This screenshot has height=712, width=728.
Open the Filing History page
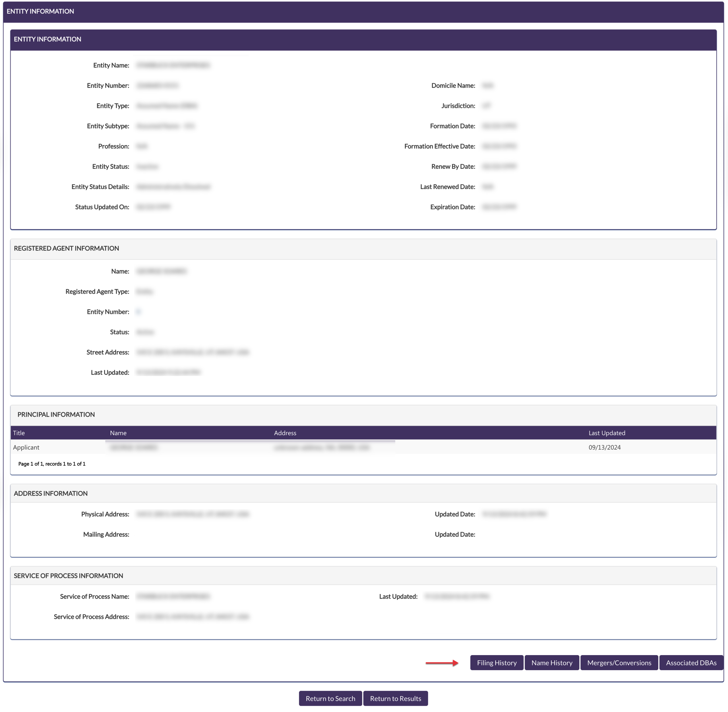click(496, 663)
